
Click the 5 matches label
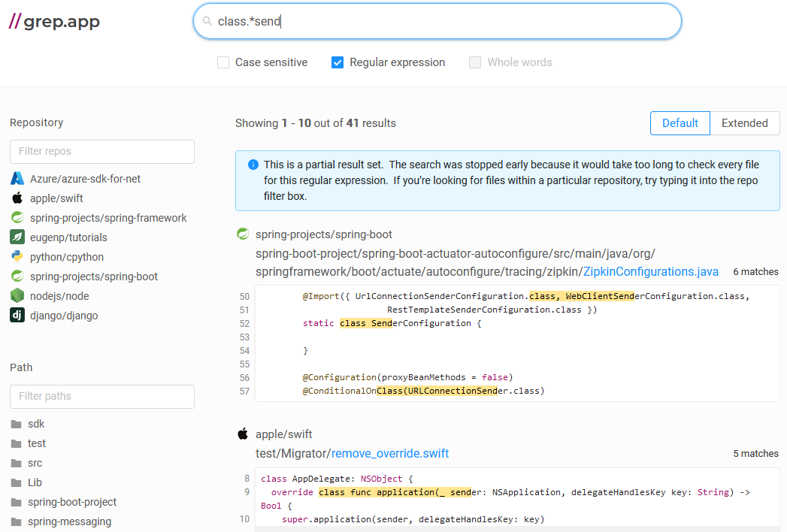click(755, 453)
